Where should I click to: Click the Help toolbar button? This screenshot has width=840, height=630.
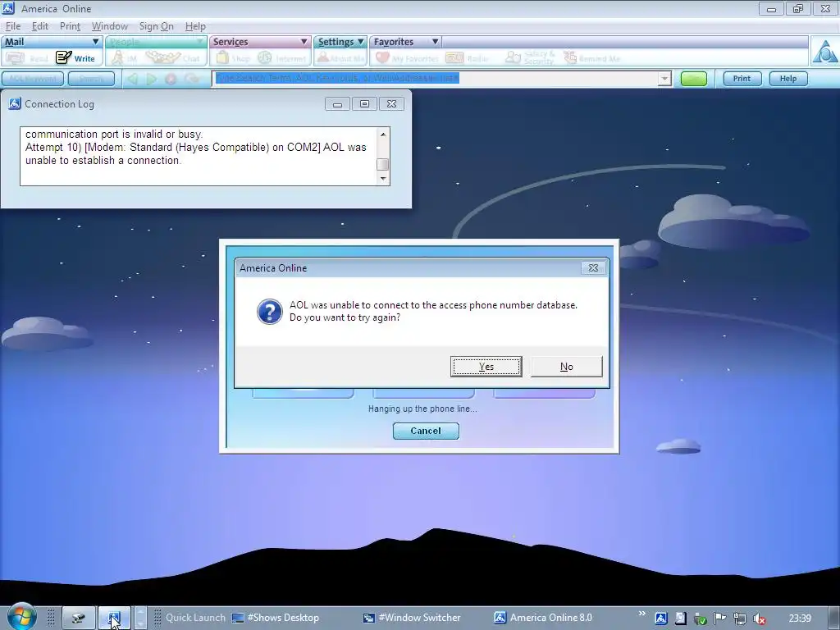tap(788, 79)
